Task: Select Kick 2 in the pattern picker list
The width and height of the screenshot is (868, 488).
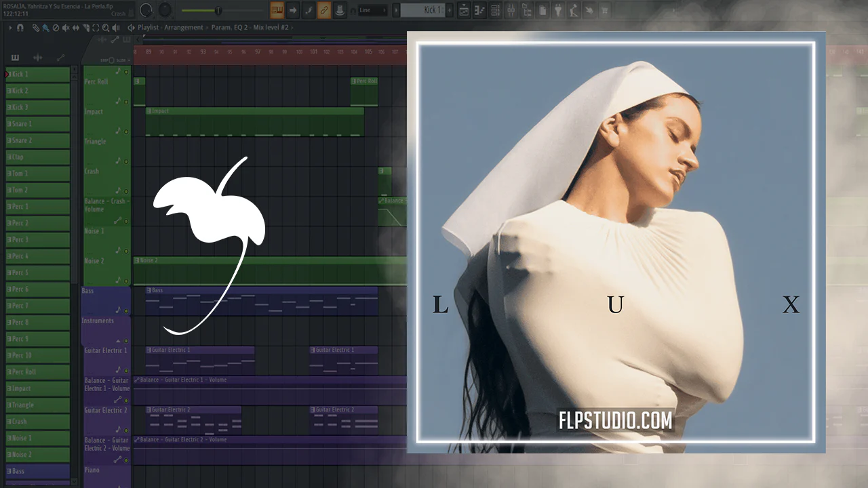Action: pyautogui.click(x=37, y=90)
